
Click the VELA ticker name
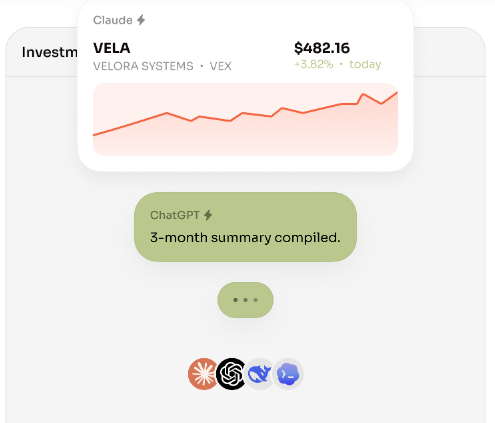tap(112, 48)
